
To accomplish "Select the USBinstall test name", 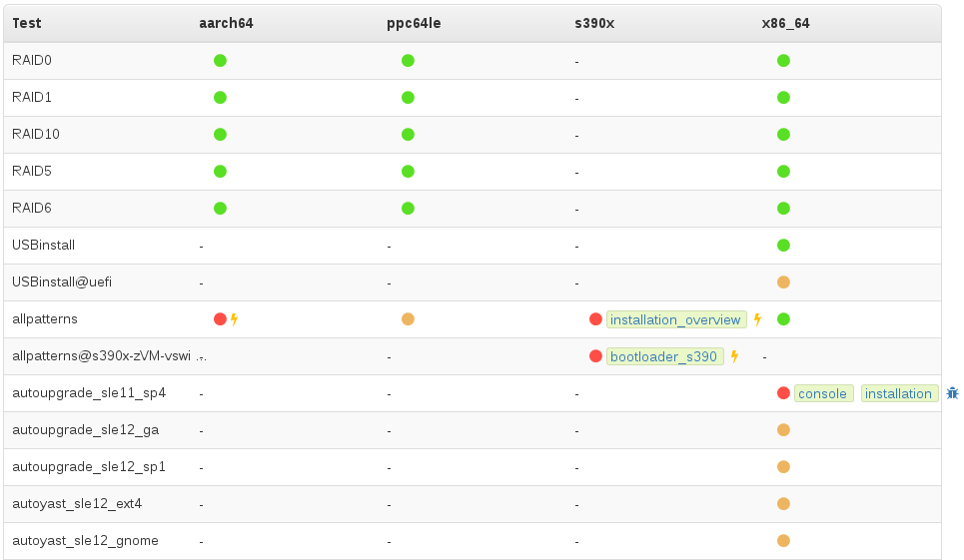I will pos(44,245).
